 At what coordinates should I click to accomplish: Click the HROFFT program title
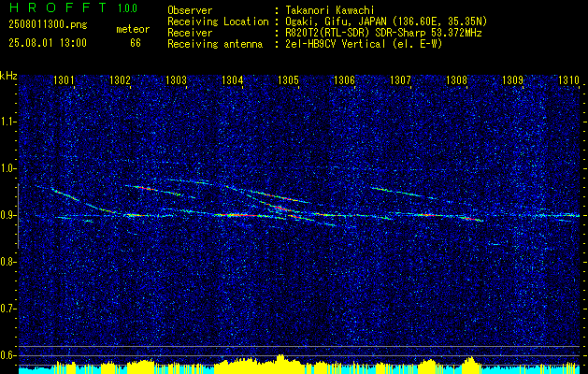pos(58,7)
